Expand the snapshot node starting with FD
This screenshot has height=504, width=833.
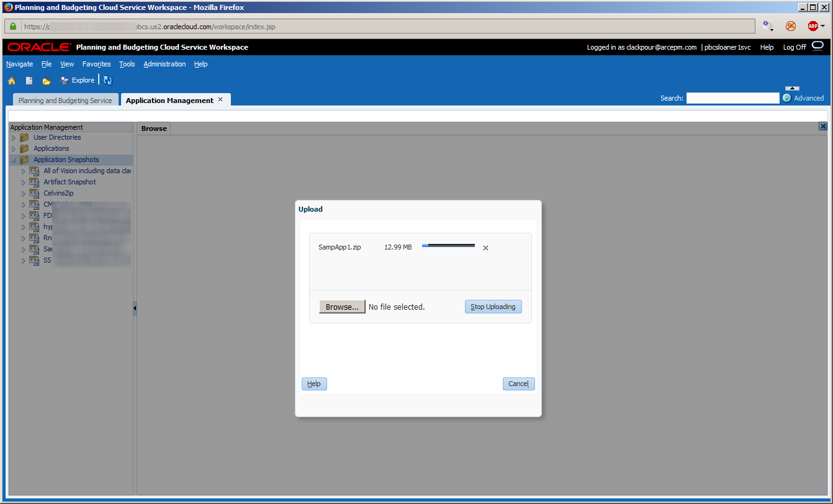coord(24,216)
